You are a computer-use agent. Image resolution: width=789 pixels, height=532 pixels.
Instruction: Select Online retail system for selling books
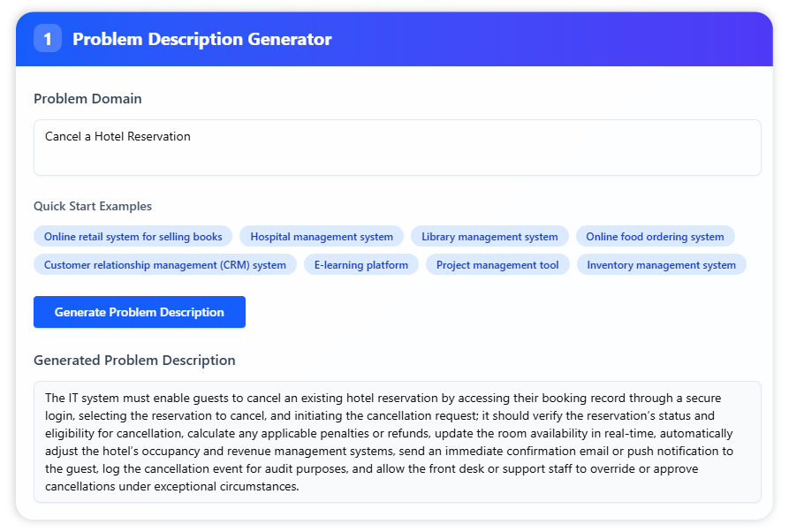(x=133, y=237)
